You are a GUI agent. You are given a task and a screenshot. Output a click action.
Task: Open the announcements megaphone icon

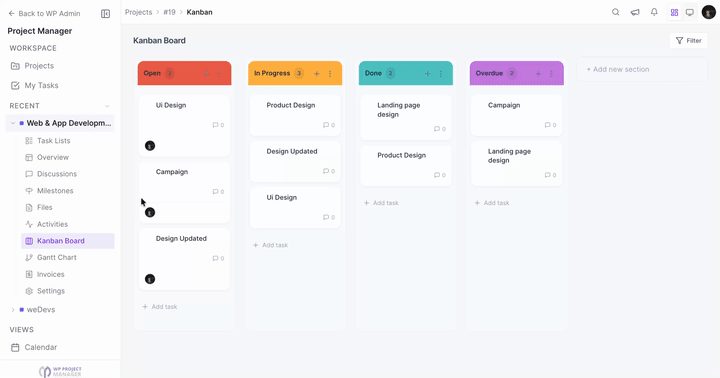click(x=635, y=12)
